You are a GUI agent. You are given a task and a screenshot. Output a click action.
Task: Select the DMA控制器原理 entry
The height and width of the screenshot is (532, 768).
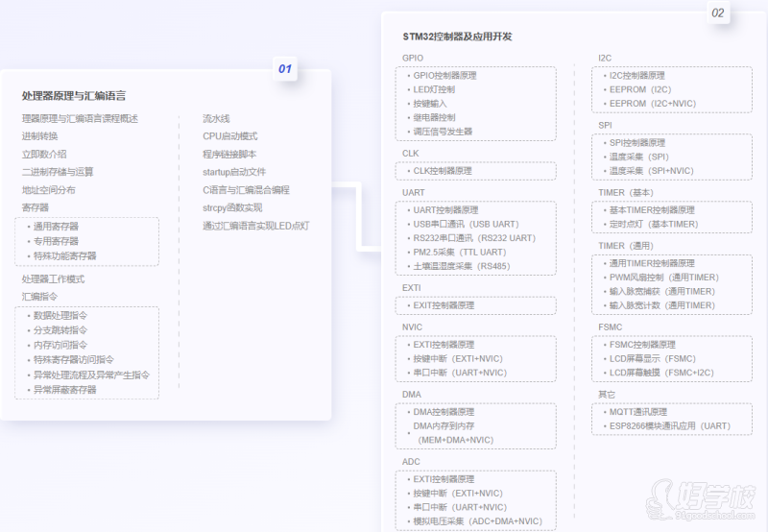click(444, 412)
